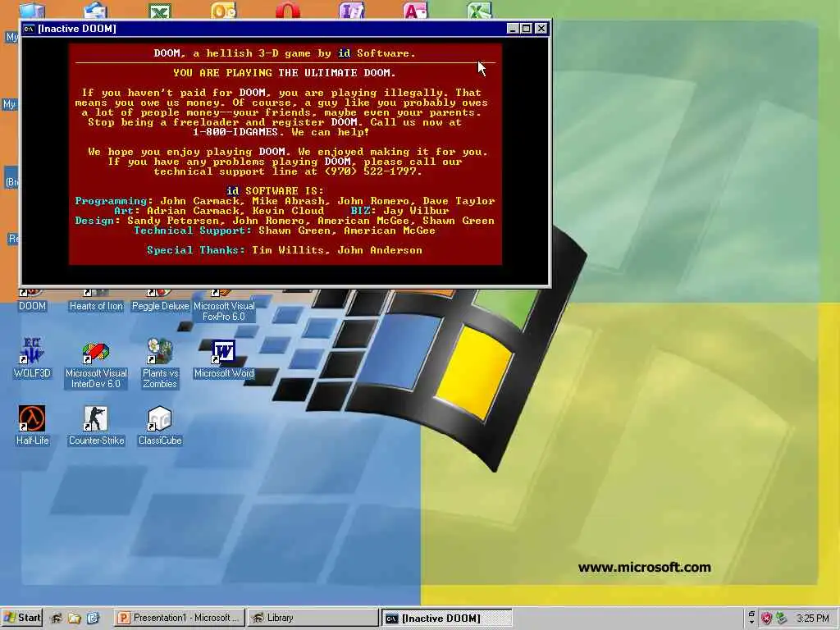This screenshot has height=630, width=840.
Task: Select the Plants vs Zombies shortcut
Action: click(160, 363)
